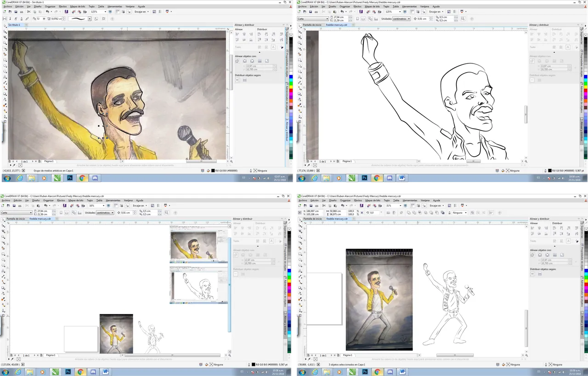Toggle Page edge align option, top-left panel
Screen dimensions: 588x376
pyautogui.click(x=245, y=61)
